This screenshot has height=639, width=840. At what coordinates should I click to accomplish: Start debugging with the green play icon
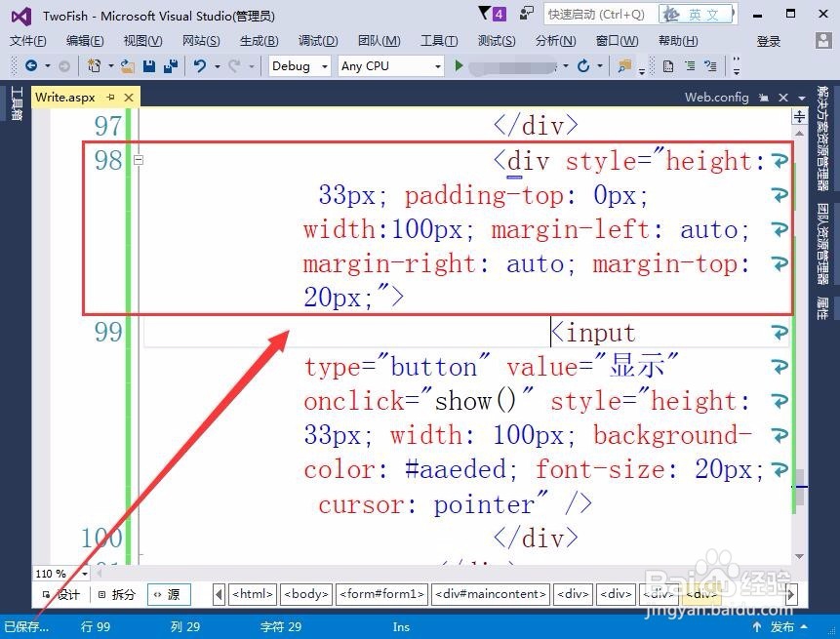460,66
